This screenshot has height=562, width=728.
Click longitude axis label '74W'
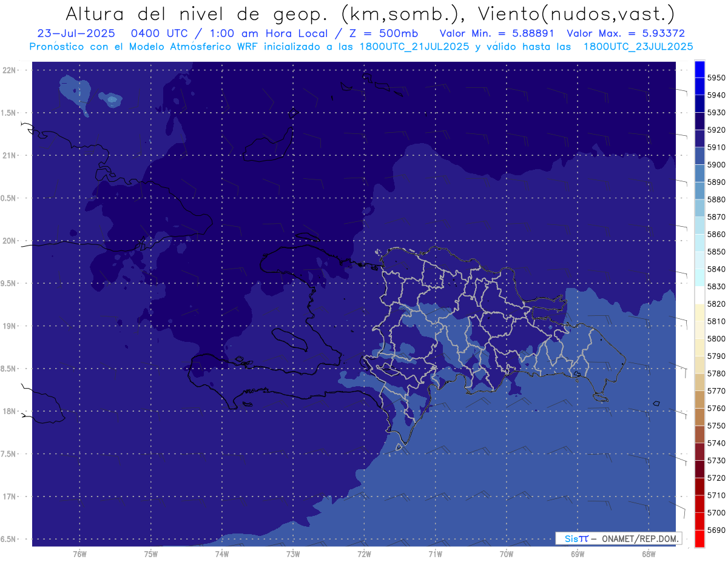[222, 554]
